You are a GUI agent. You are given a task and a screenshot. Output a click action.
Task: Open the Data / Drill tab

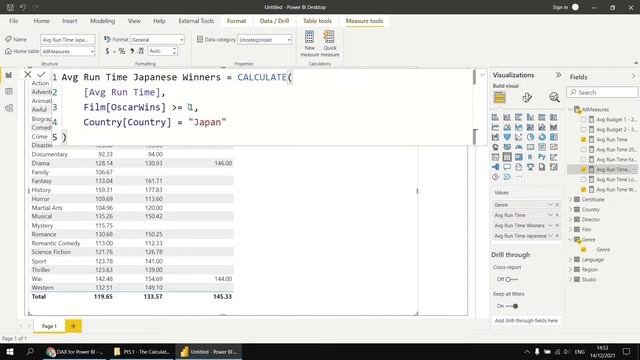pos(274,21)
